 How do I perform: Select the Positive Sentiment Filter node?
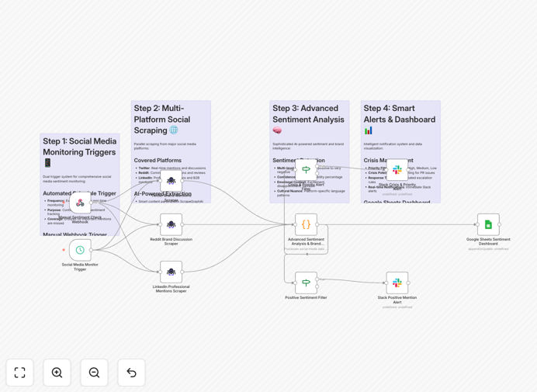click(x=307, y=283)
